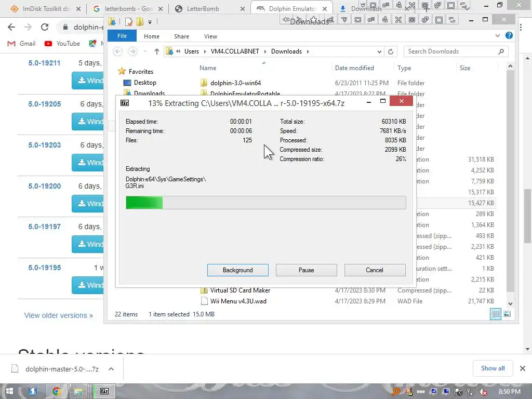Select the dolphin-3.0-win64 folder
The height and width of the screenshot is (399, 532).
pos(235,83)
